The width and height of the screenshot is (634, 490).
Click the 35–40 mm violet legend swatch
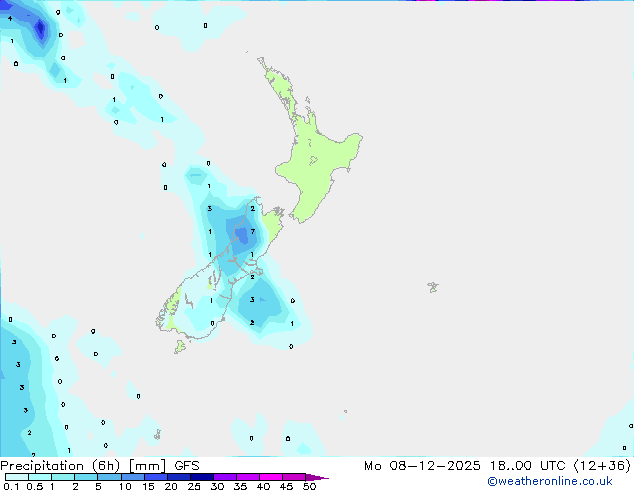coord(248,477)
